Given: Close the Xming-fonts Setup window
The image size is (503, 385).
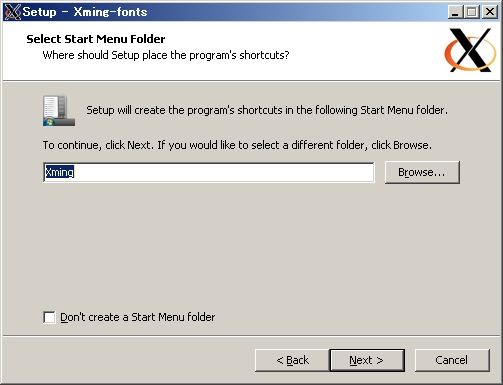Looking at the screenshot, I should click(x=490, y=12).
